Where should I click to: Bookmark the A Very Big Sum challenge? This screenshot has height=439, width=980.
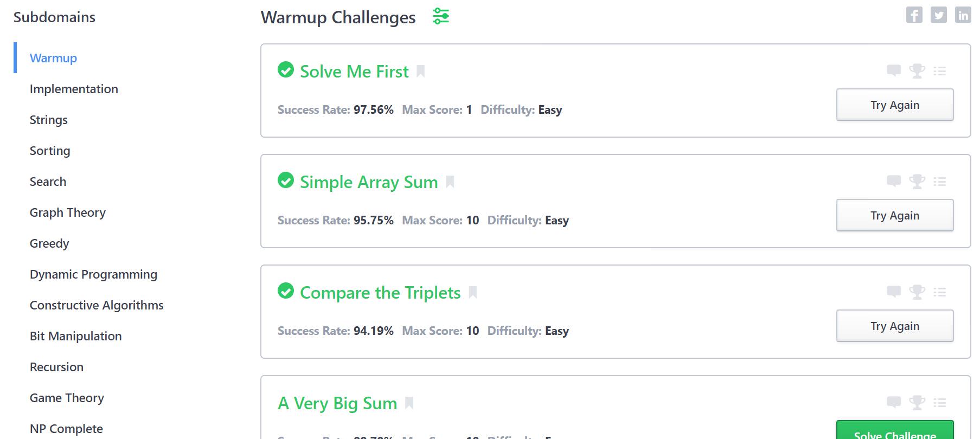pyautogui.click(x=409, y=403)
